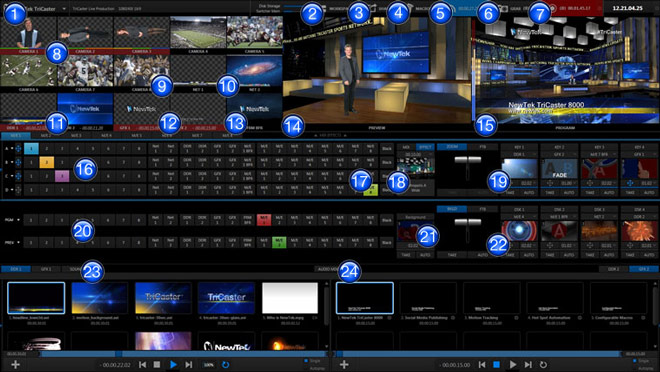The image size is (660, 372).
Task: Open the blue KEY 4 positioner icon
Action: pyautogui.click(x=630, y=183)
